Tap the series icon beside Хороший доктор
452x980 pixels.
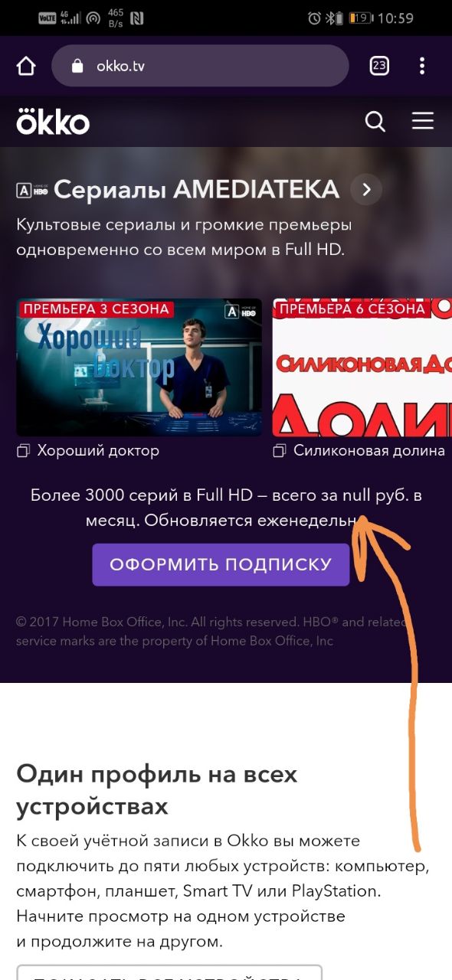coord(24,451)
